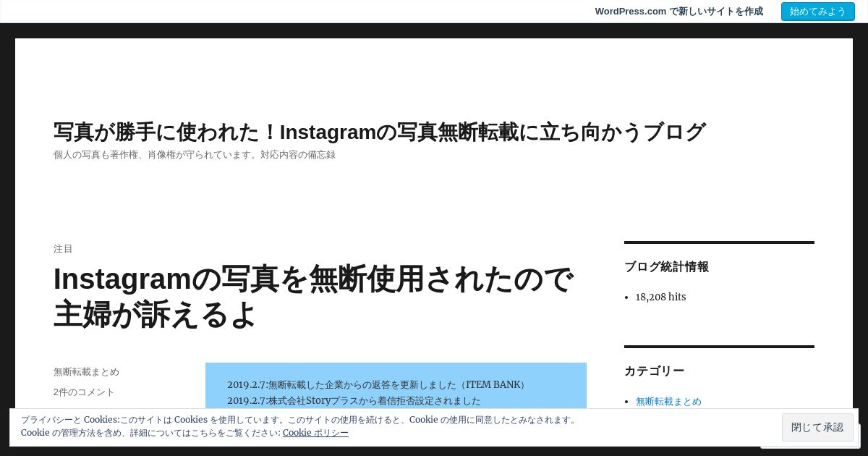Open the post Instagramの写真を無断使用されたので主婦が訴えるよ
The image size is (868, 456).
[x=313, y=297]
